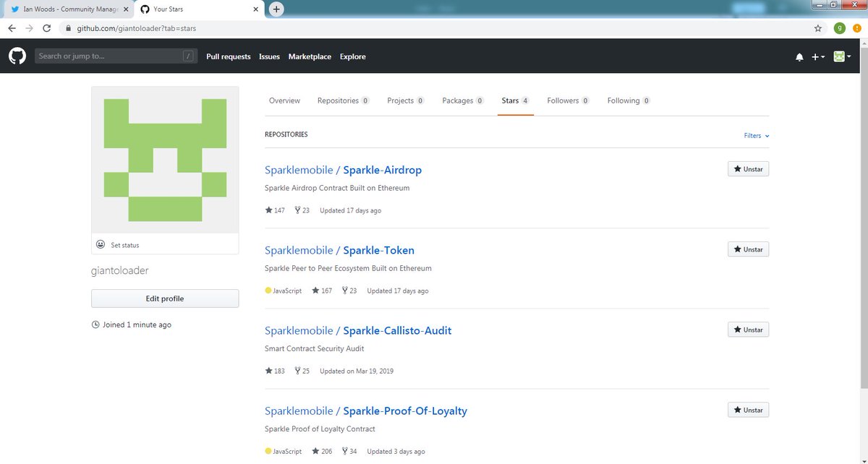
Task: View forks of Sparkle-Token
Action: pyautogui.click(x=349, y=291)
